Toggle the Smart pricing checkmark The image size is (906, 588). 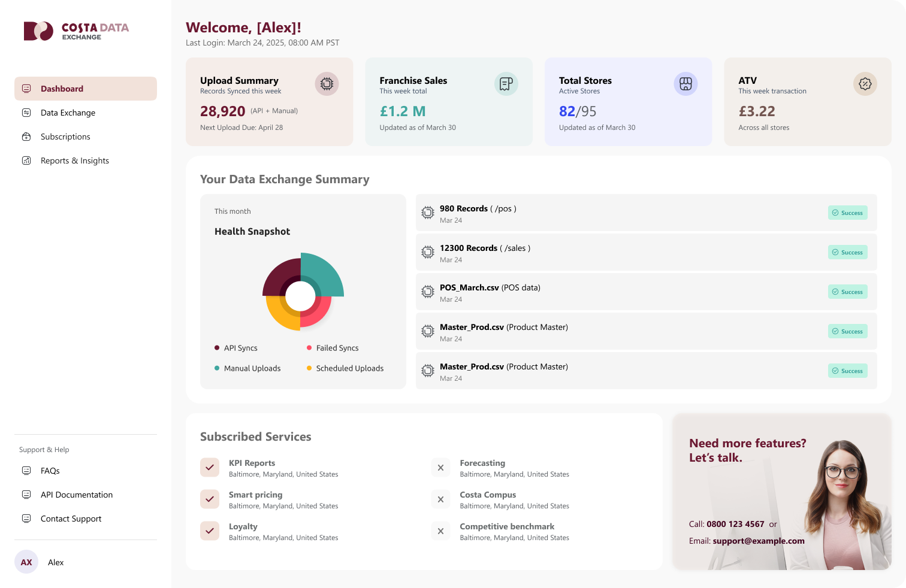(210, 499)
